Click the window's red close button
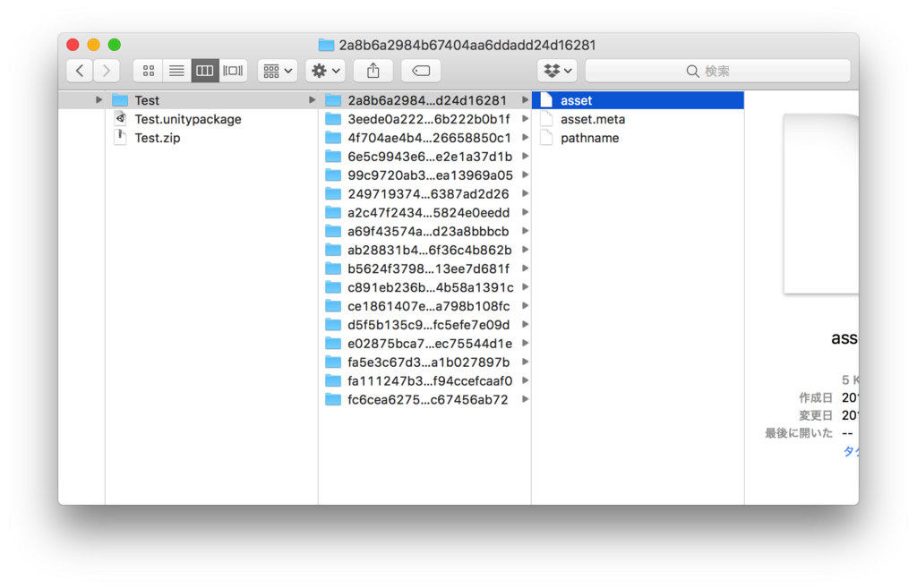This screenshot has height=588, width=917. coord(73,45)
